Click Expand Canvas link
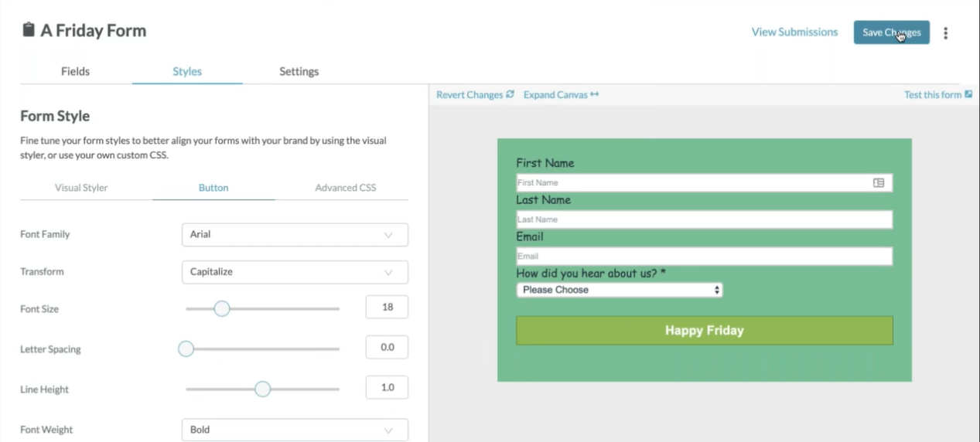The image size is (980, 442). (x=561, y=95)
